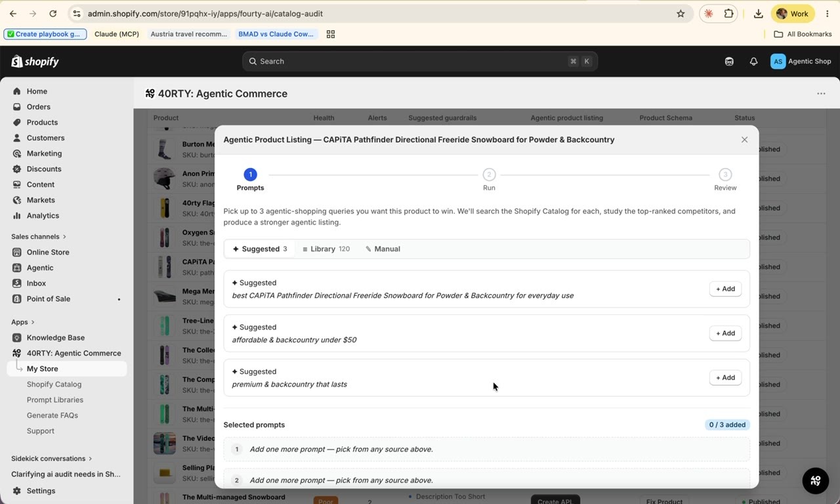This screenshot has width=840, height=504.
Task: Open Markets in sidebar
Action: 41,200
